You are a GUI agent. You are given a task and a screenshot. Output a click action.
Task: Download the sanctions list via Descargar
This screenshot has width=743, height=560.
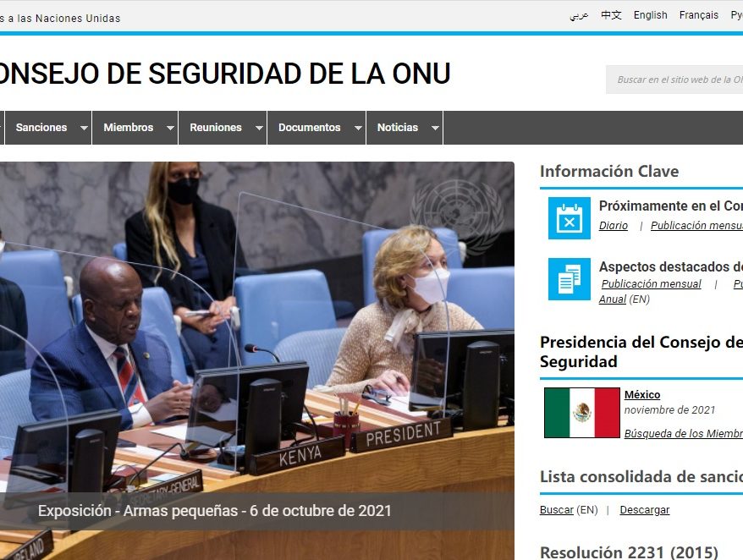pyautogui.click(x=644, y=510)
